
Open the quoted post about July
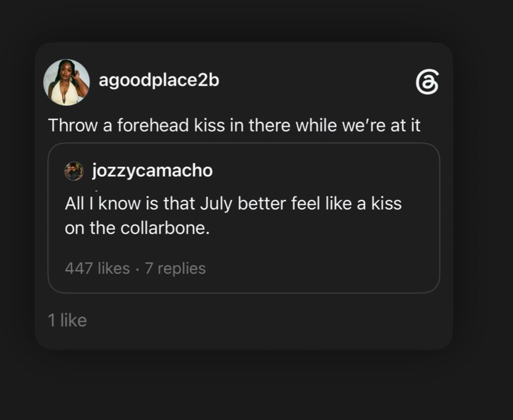pos(244,218)
